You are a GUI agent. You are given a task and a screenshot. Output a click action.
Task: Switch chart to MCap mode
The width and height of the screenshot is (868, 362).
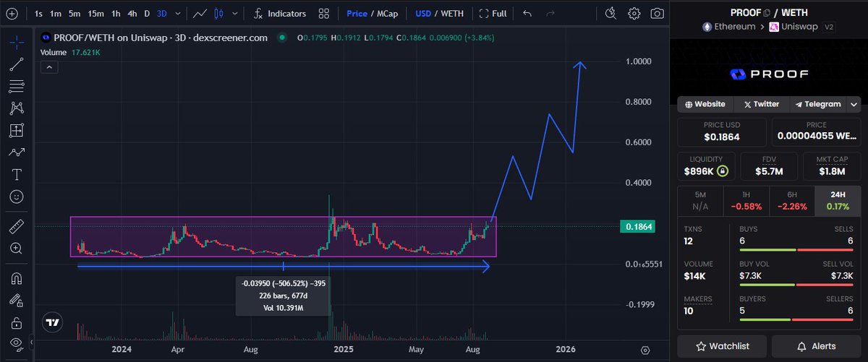(x=388, y=13)
